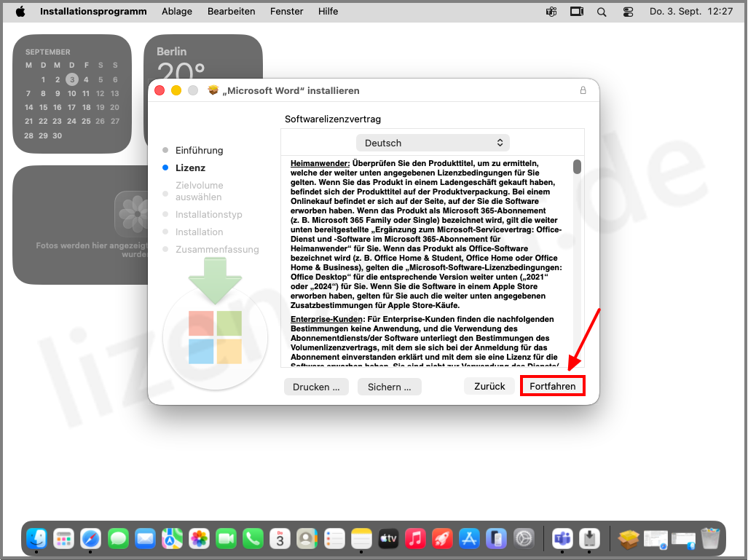748x560 pixels.
Task: Open Calendar from the Dock
Action: click(x=280, y=539)
